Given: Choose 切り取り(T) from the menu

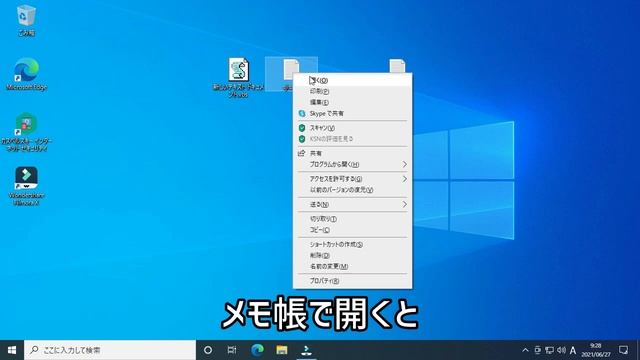Looking at the screenshot, I should point(353,219).
